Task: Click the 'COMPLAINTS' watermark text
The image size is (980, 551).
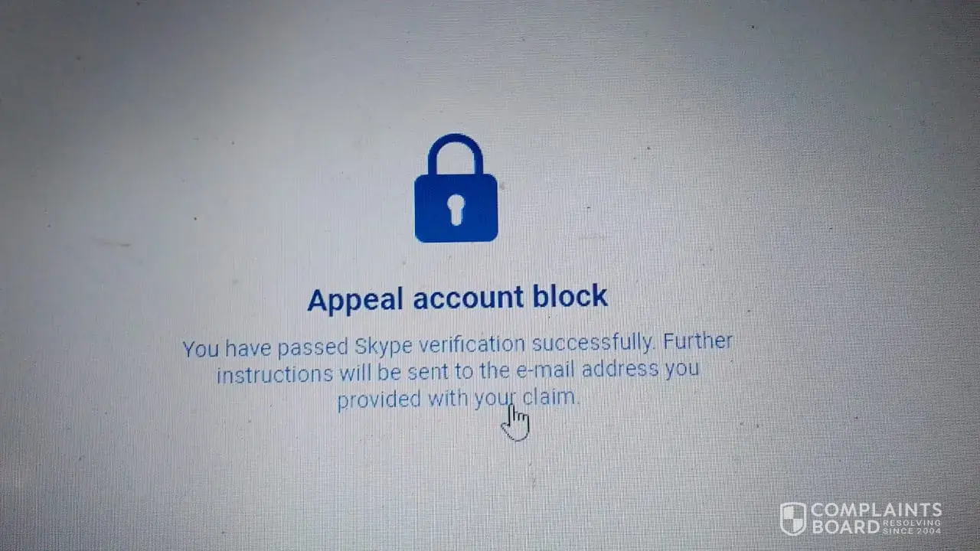Action: tap(876, 510)
